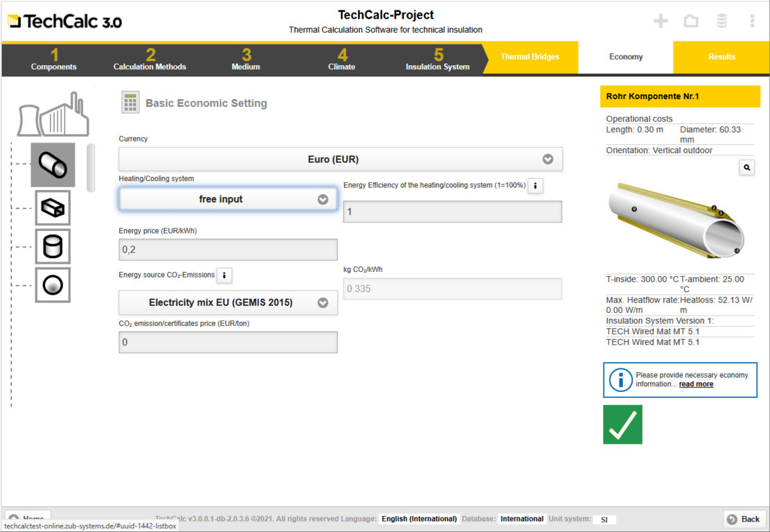
Task: Open the three-dot more options menu
Action: pyautogui.click(x=752, y=21)
